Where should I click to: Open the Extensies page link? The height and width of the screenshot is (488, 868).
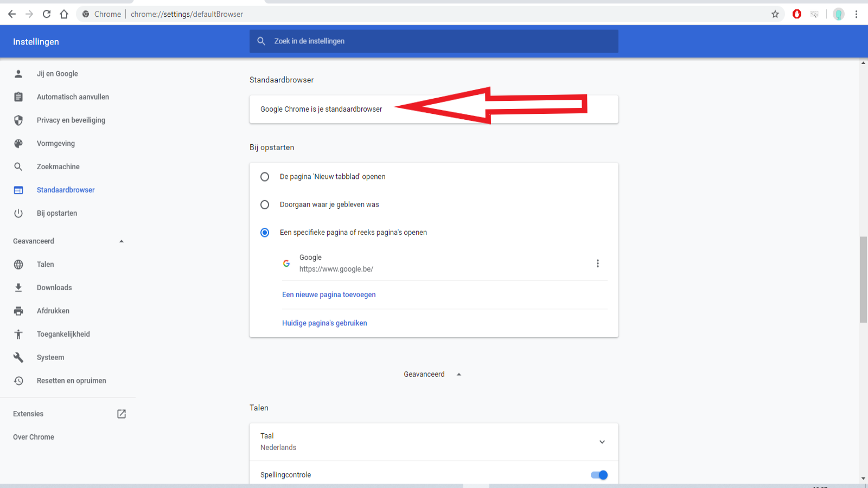click(28, 414)
